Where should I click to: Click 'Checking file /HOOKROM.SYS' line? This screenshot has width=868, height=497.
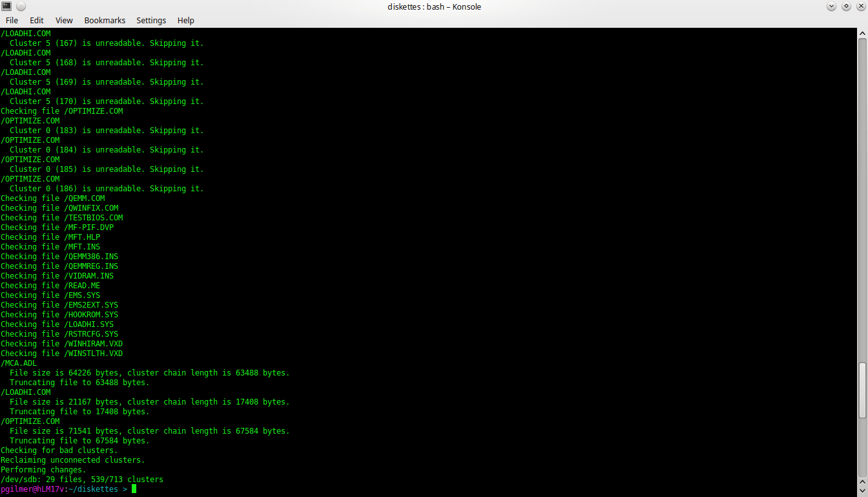(x=59, y=315)
